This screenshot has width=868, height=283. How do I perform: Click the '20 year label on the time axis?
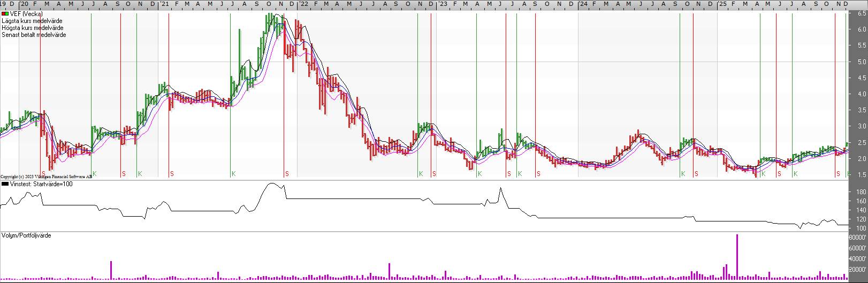(x=24, y=4)
